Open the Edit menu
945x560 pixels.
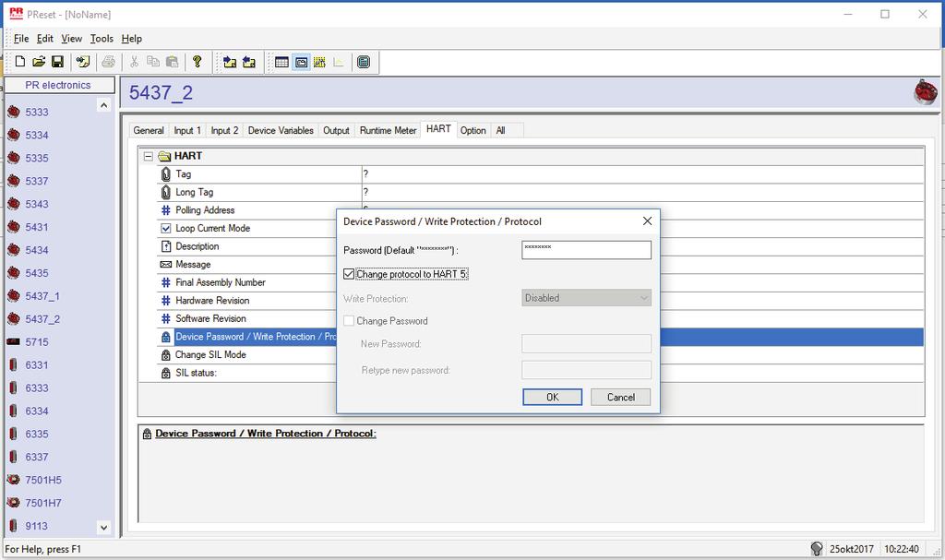tap(44, 39)
